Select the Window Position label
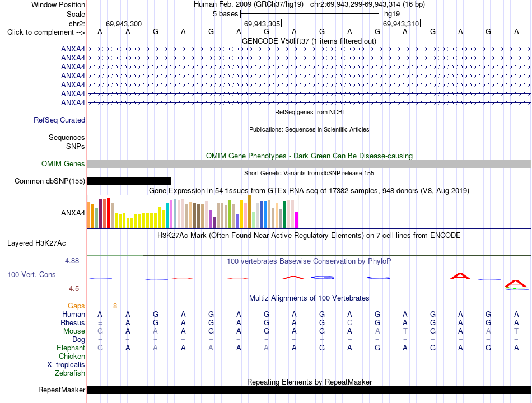Screen dimensions: 532x403 [x=58, y=4]
